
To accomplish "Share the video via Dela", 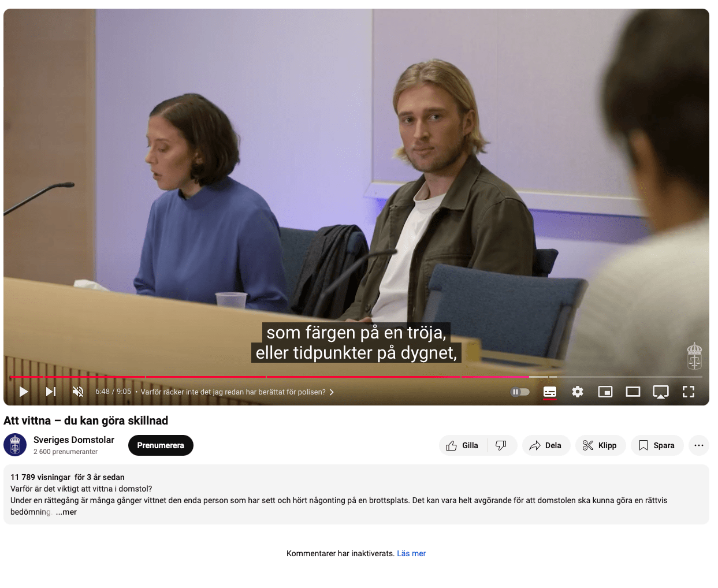I will tap(546, 445).
